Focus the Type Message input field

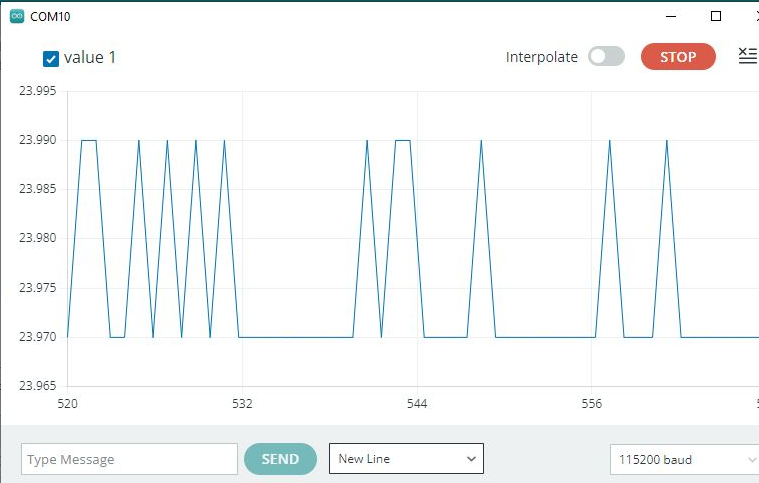[129, 459]
